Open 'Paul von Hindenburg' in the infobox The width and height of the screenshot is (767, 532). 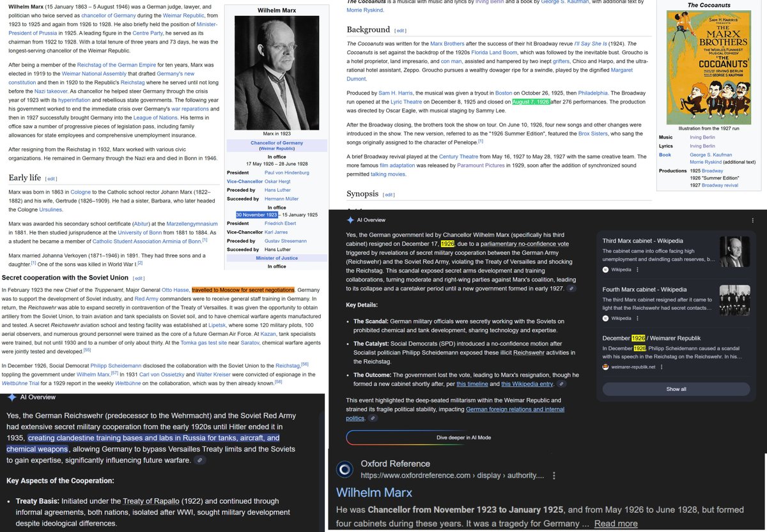click(x=286, y=173)
